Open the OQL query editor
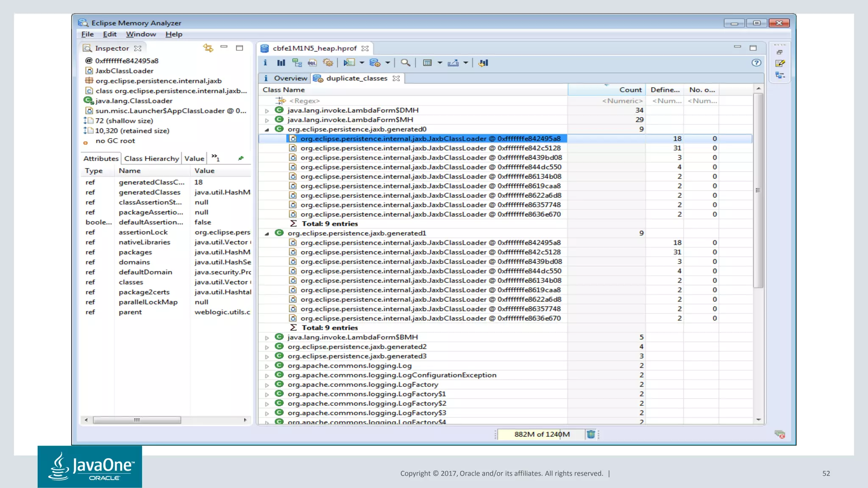Image resolution: width=868 pixels, height=488 pixels. [312, 63]
